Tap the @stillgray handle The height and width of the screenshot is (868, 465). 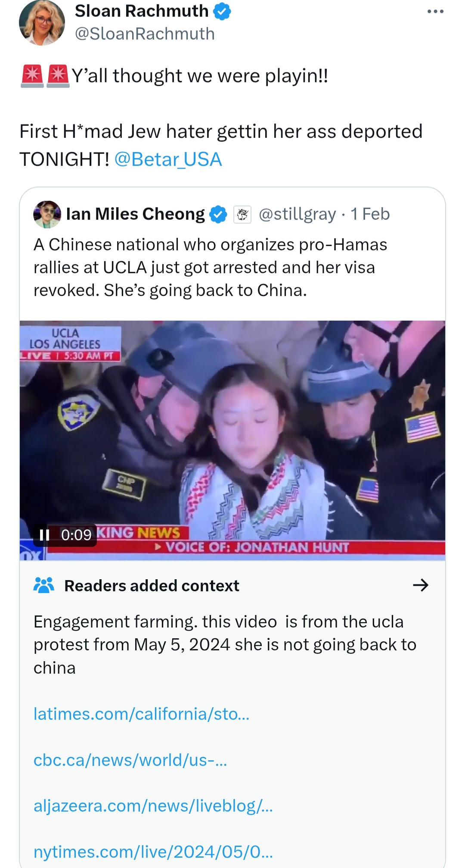(297, 214)
